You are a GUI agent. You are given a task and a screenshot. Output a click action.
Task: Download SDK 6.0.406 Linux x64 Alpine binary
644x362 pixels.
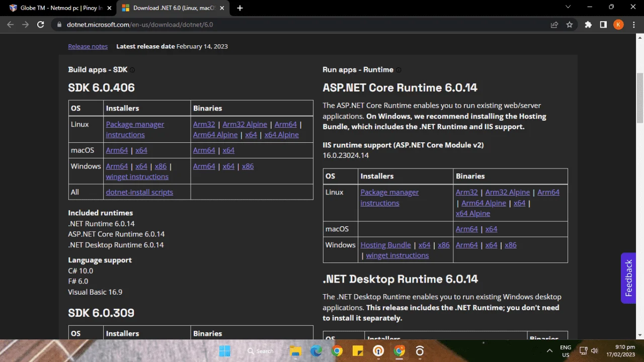tap(282, 135)
